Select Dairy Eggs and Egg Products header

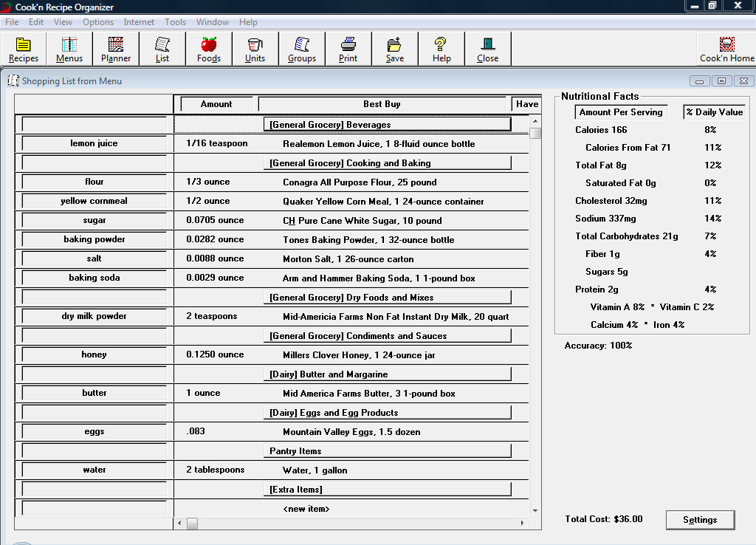387,413
